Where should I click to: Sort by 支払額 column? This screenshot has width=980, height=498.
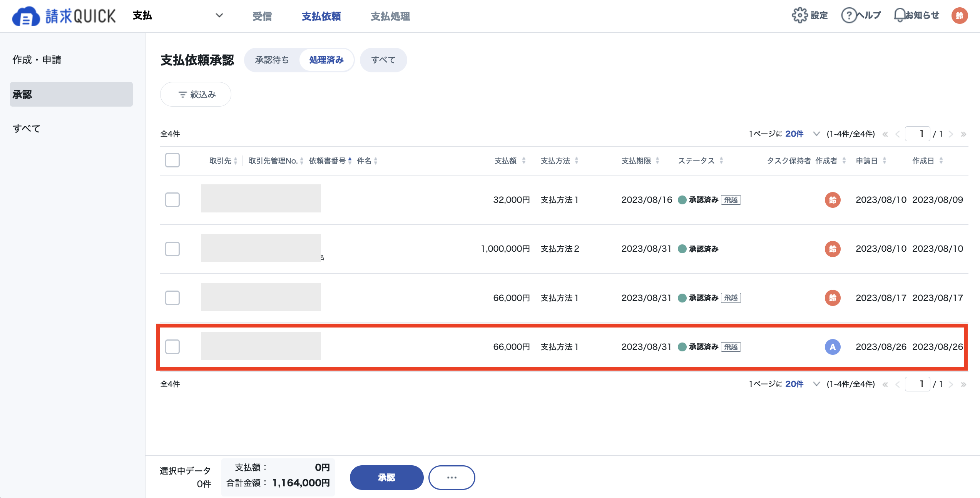tap(523, 161)
